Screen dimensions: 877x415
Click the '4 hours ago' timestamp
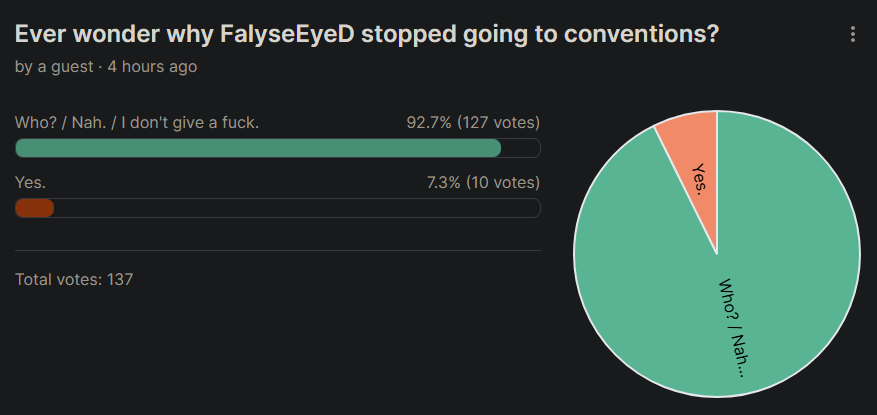152,67
